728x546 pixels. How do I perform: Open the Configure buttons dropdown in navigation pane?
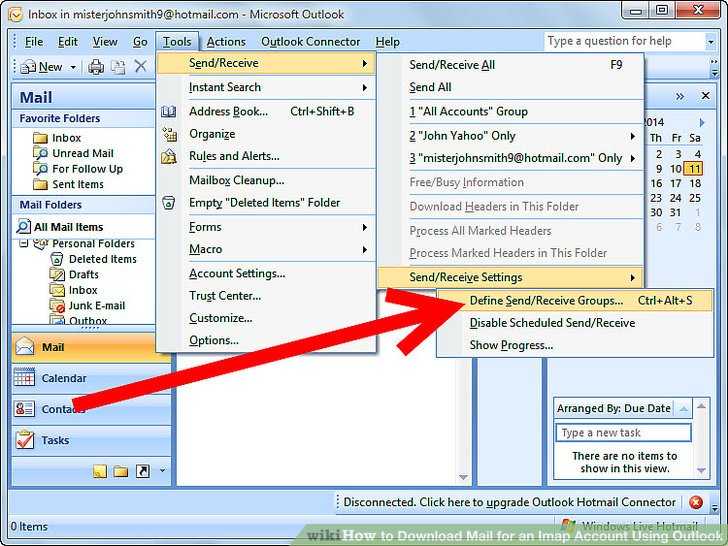[162, 470]
